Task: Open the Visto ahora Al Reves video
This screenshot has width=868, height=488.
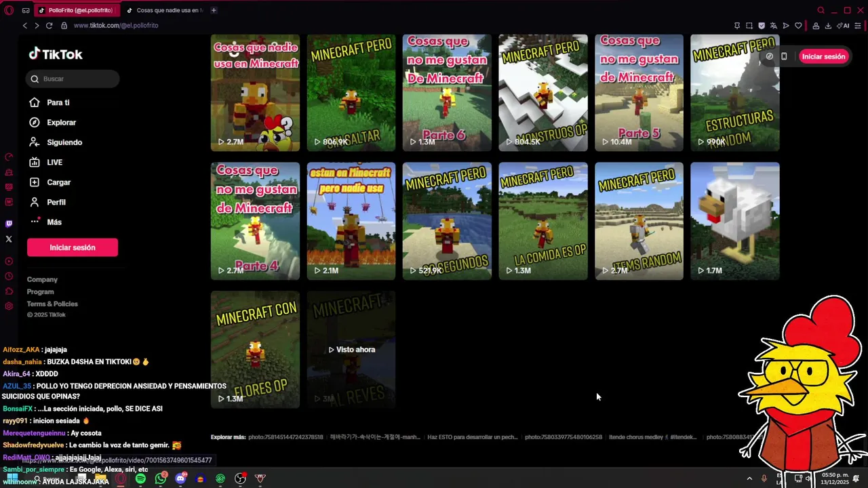Action: (351, 350)
